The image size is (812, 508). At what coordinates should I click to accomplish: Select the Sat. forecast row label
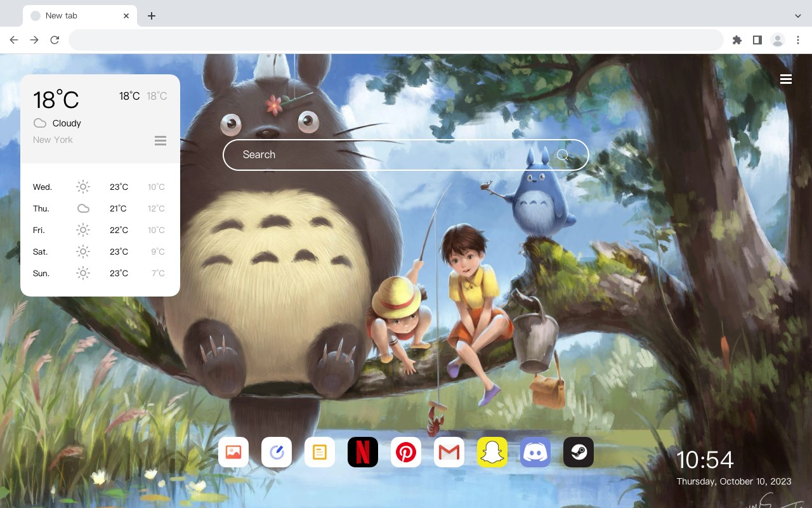coord(41,252)
